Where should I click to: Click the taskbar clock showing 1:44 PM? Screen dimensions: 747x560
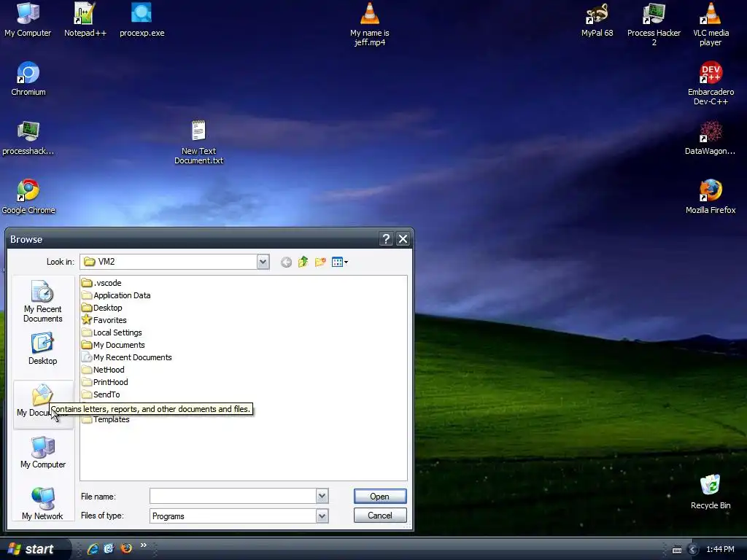coord(720,550)
